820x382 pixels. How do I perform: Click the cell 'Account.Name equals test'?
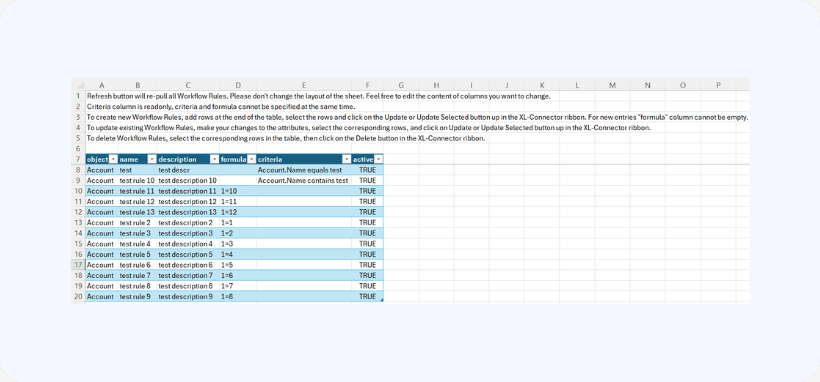[304, 170]
